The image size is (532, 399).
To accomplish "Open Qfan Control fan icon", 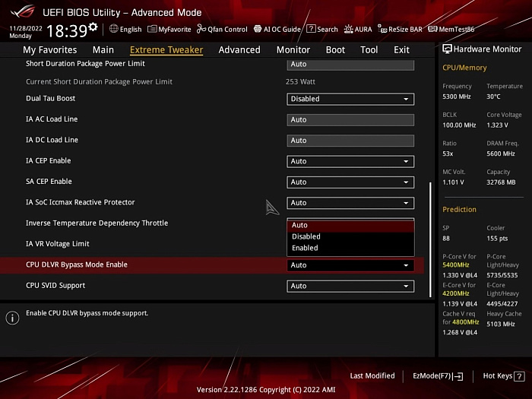I will point(201,29).
